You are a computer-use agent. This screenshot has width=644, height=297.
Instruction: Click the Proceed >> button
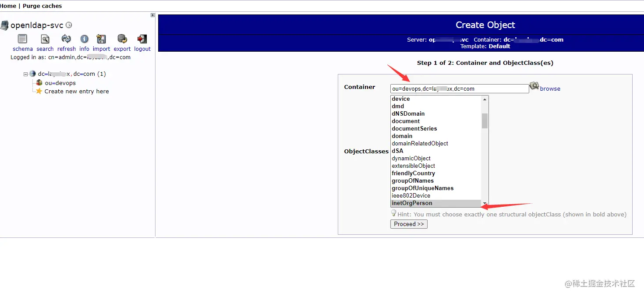point(409,224)
